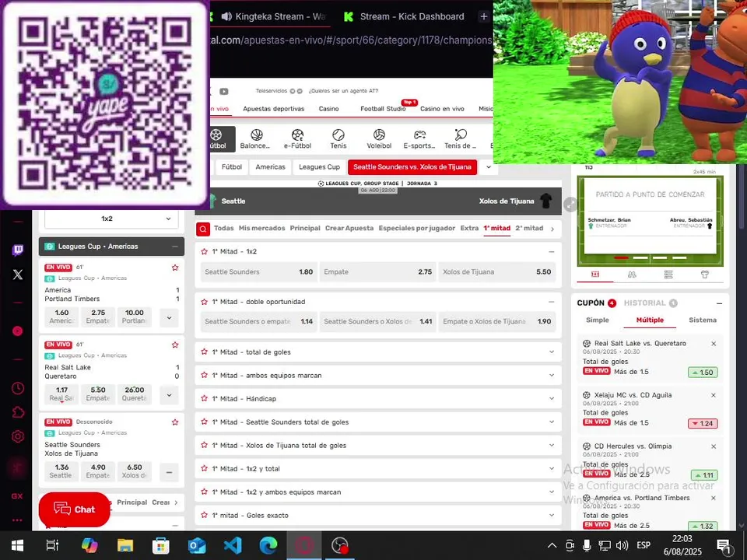
Task: Favorite the America vs Portland Timbers match
Action: 175,268
